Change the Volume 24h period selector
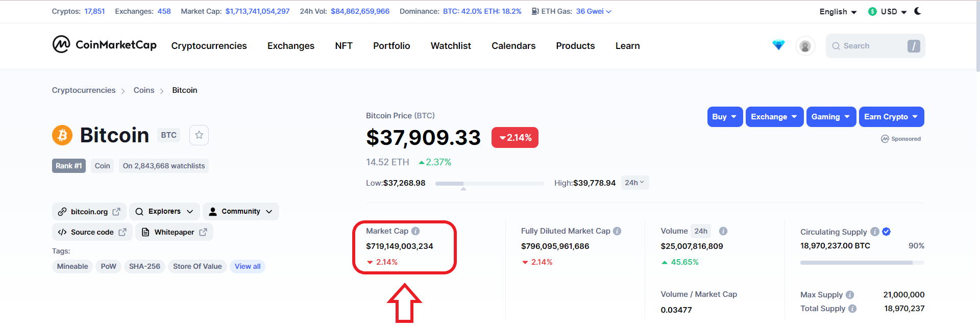980x329 pixels. (x=701, y=231)
